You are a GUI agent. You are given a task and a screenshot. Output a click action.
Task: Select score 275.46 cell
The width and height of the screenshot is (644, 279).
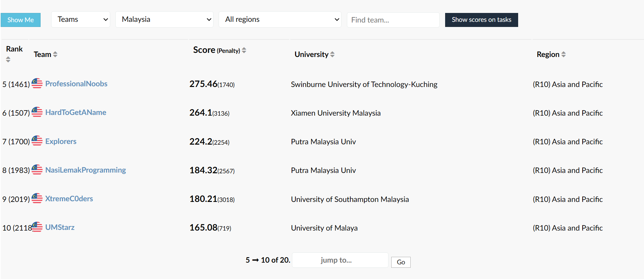tap(212, 84)
